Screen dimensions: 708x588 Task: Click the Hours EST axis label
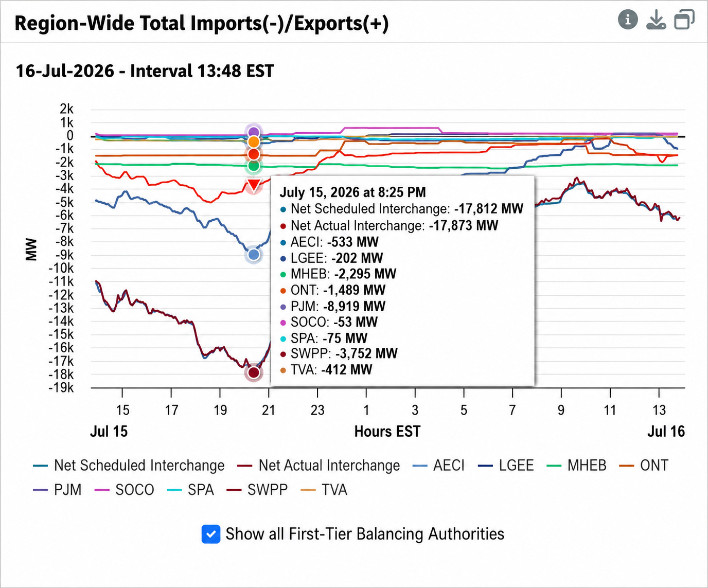387,431
